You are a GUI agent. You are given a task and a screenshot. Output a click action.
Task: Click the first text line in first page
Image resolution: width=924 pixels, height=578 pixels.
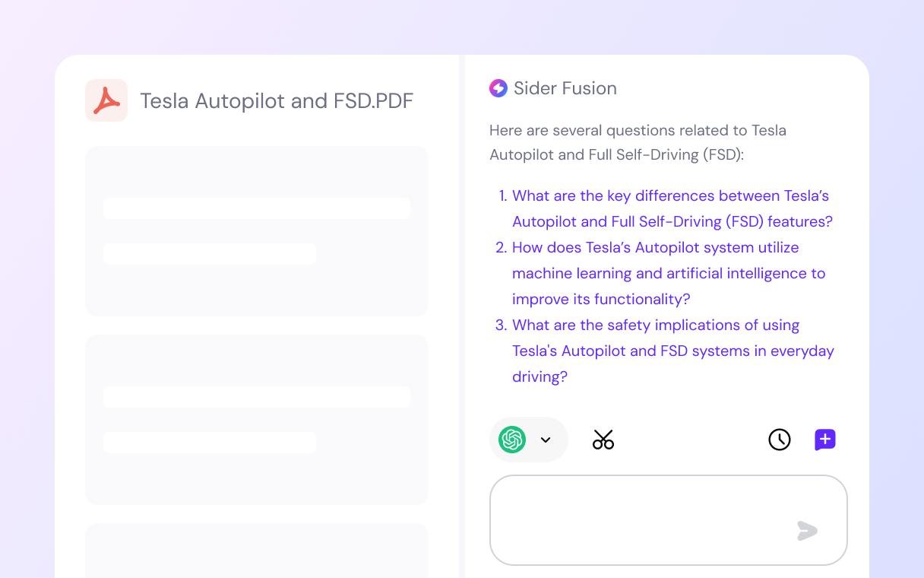coord(257,208)
